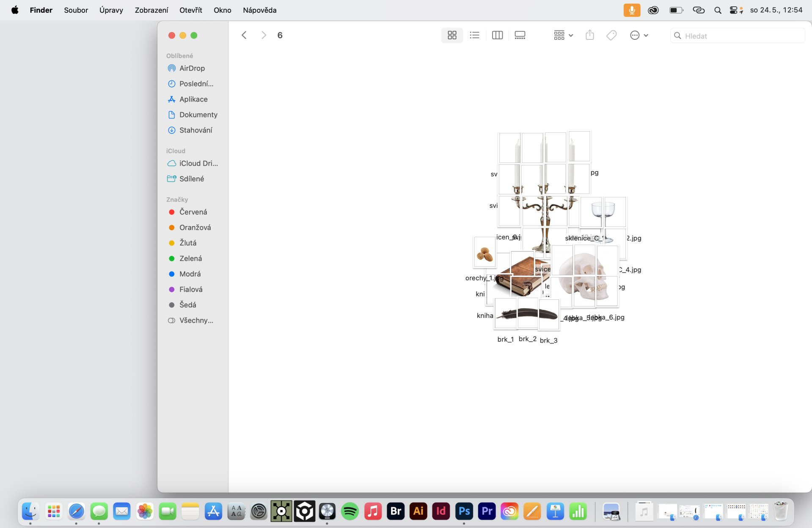Switch to icon view in Finder toolbar

click(452, 35)
